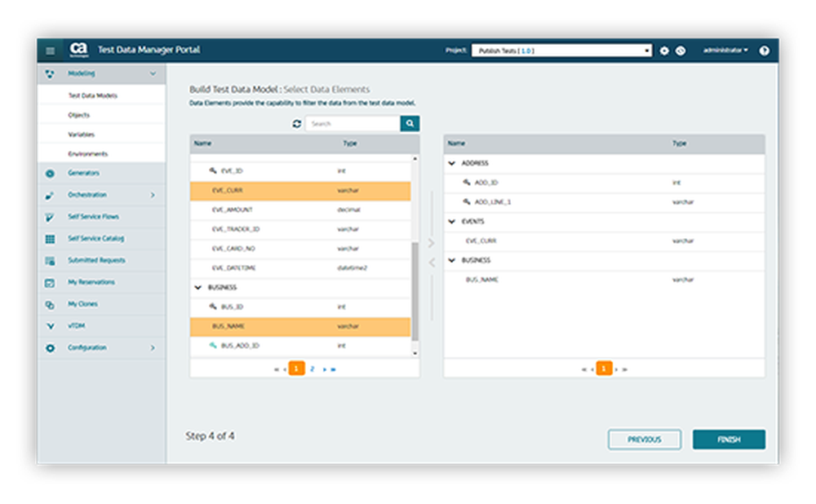
Task: Focus the Search input field
Action: click(353, 124)
